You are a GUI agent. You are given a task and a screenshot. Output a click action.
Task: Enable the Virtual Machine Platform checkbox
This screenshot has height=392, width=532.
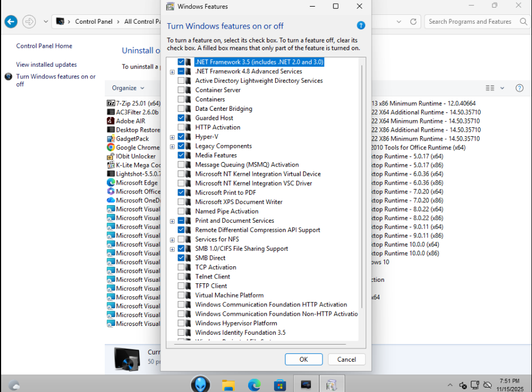[x=181, y=296]
